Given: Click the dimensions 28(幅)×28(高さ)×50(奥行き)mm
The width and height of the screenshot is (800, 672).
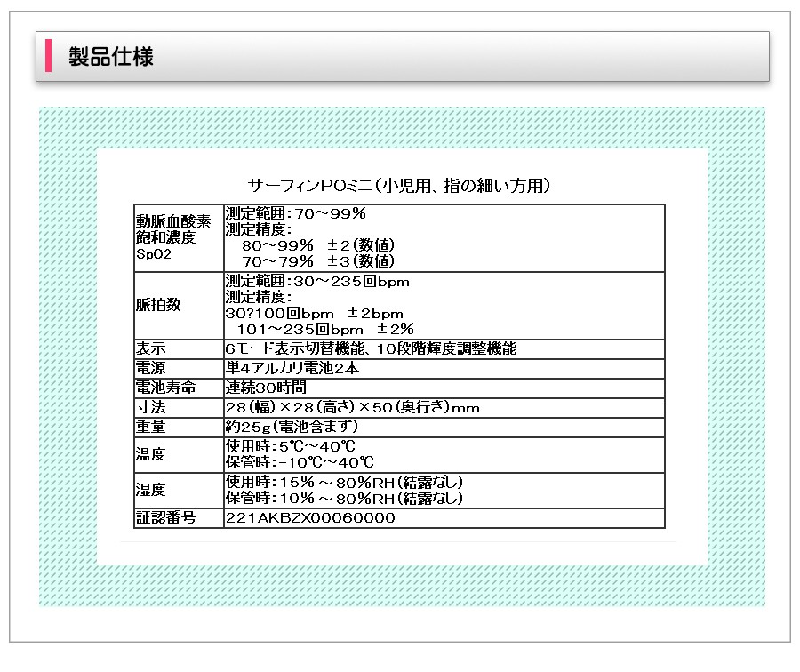Looking at the screenshot, I should (353, 407).
